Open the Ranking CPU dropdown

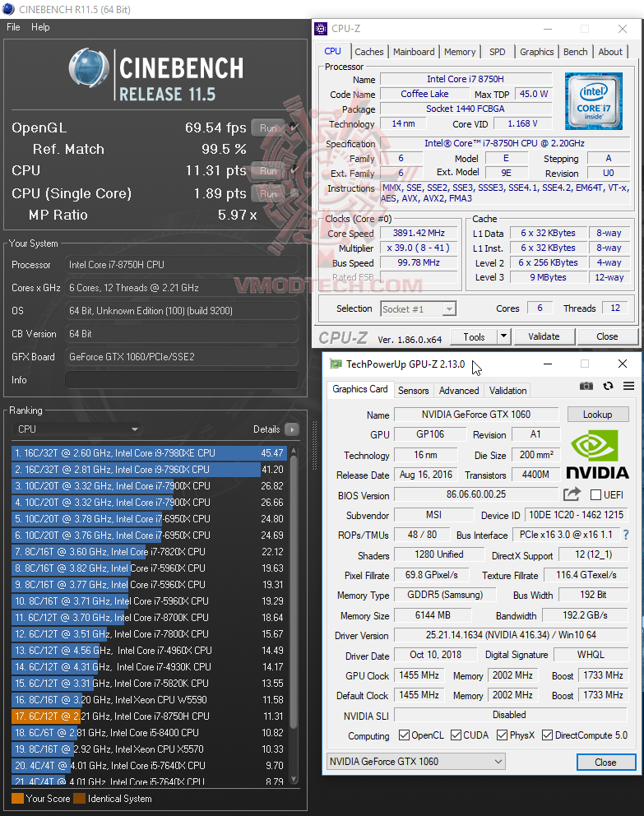click(x=77, y=429)
